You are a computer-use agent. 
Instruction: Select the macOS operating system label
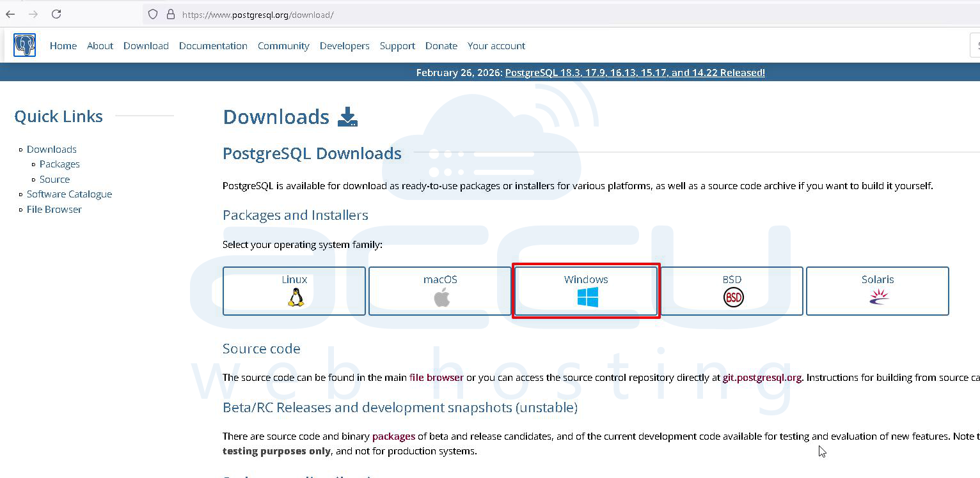pos(440,279)
